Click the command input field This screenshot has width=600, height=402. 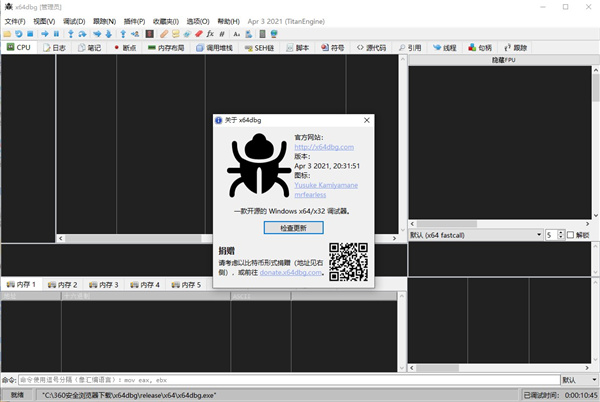coord(280,380)
